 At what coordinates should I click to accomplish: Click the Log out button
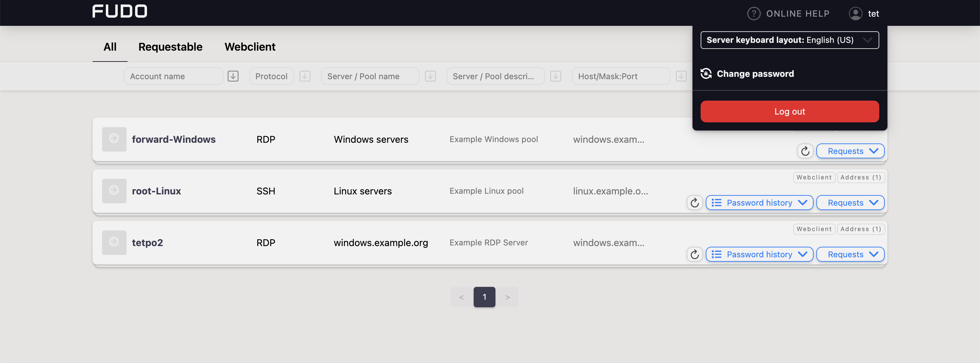(789, 111)
